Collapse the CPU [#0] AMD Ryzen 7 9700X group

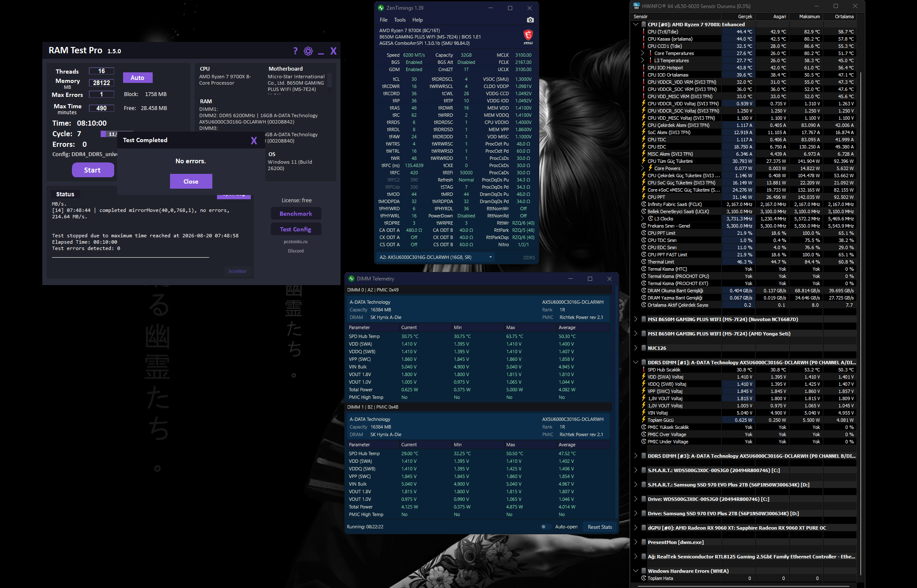[x=635, y=25]
